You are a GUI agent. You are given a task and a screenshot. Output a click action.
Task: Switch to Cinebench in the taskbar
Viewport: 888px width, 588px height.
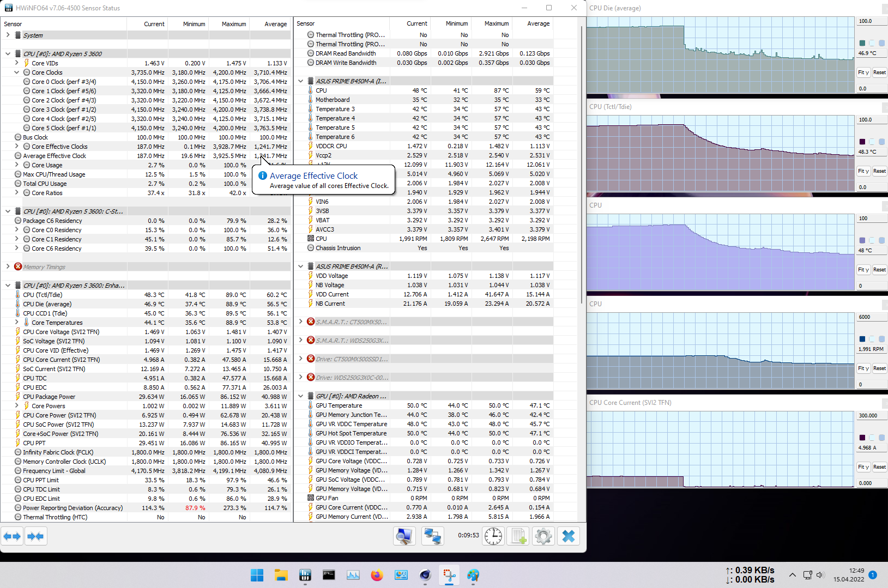(425, 575)
